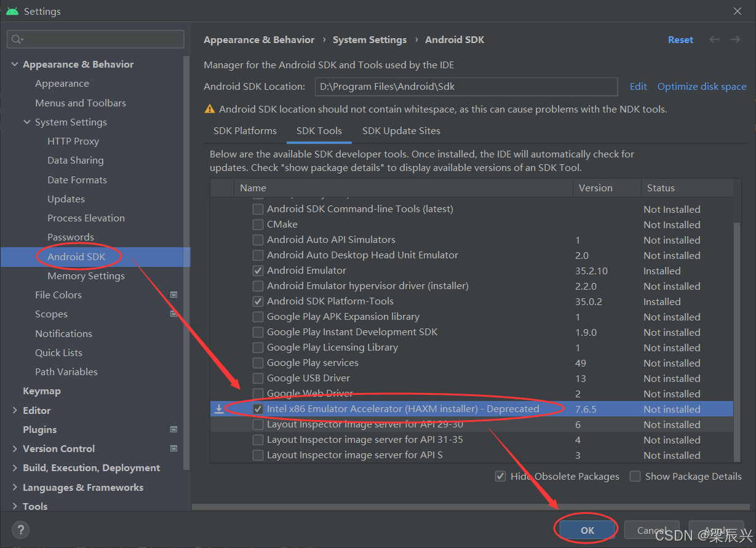Toggle the Hide Obsolete Packages checkbox
The height and width of the screenshot is (548, 756).
point(500,476)
